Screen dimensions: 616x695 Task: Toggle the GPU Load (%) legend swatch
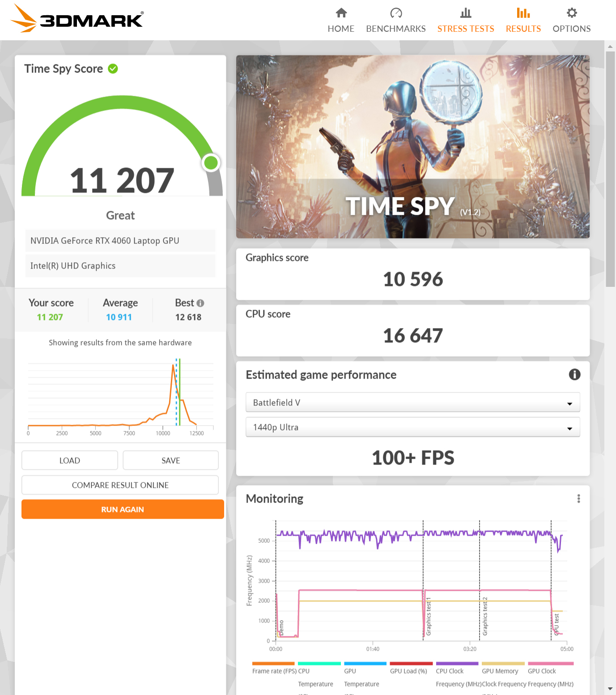pos(411,663)
